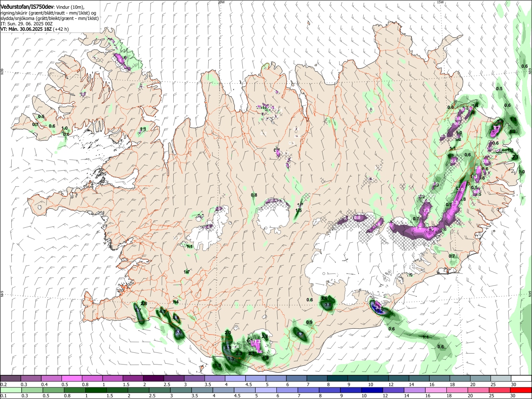Image resolution: width=532 pixels, height=399 pixels.
Task: Click the Veðurstofan/IS750dev title text
Action: pos(27,6)
